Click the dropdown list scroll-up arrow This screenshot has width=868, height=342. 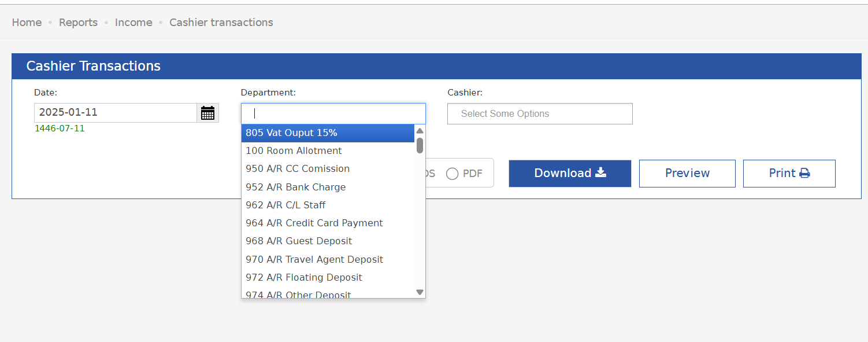(x=420, y=131)
